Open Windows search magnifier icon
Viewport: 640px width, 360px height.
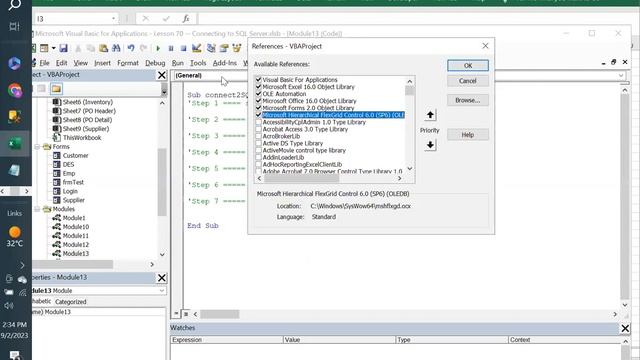click(15, 5)
